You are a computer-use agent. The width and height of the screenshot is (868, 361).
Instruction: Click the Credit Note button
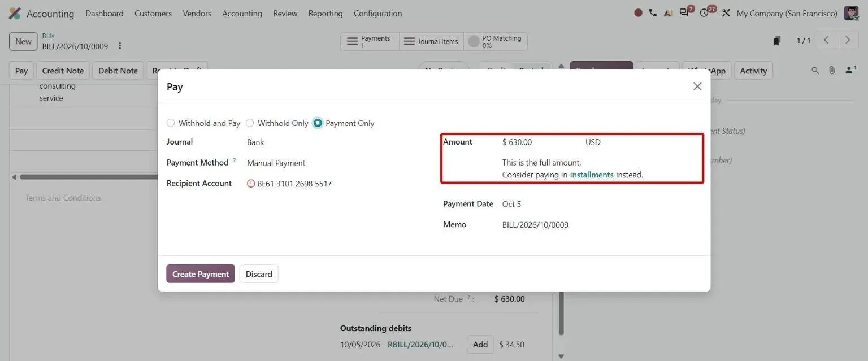(63, 71)
